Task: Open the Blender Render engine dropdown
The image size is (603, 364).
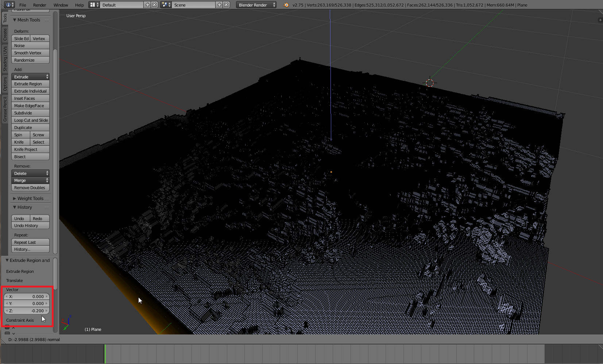Action: pyautogui.click(x=256, y=5)
